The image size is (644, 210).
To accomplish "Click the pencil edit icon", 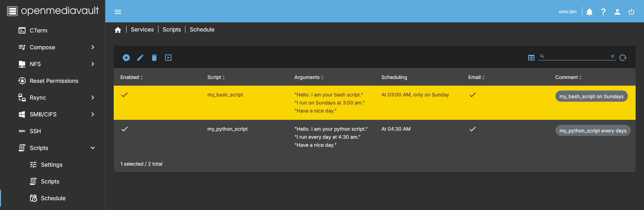I will click(x=140, y=58).
